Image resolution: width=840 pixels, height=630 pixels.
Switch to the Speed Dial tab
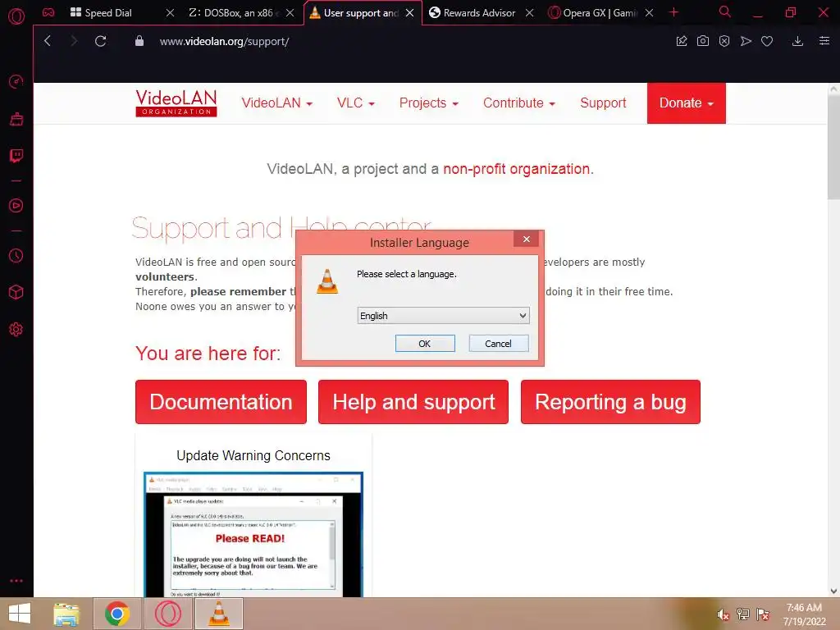(x=107, y=13)
